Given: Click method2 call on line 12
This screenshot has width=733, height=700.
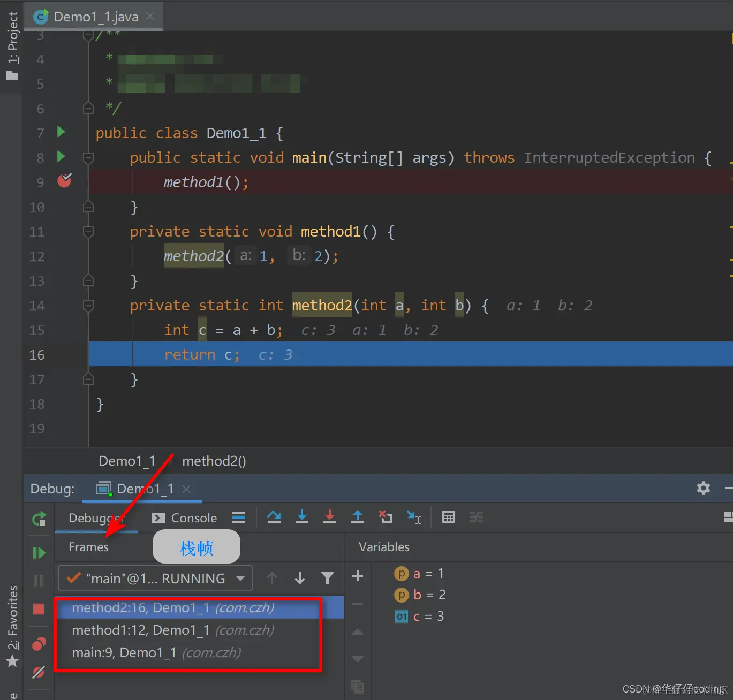Looking at the screenshot, I should [193, 256].
